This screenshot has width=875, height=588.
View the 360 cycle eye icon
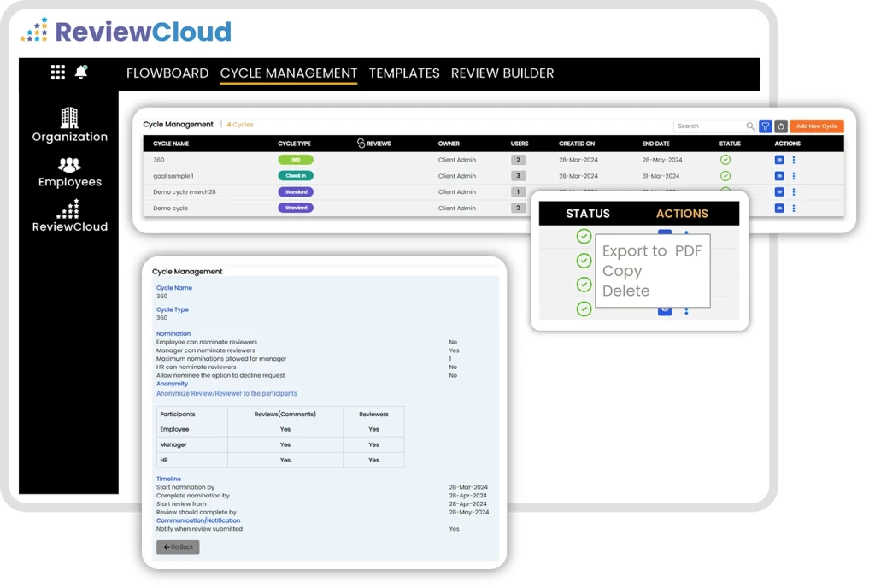(779, 160)
